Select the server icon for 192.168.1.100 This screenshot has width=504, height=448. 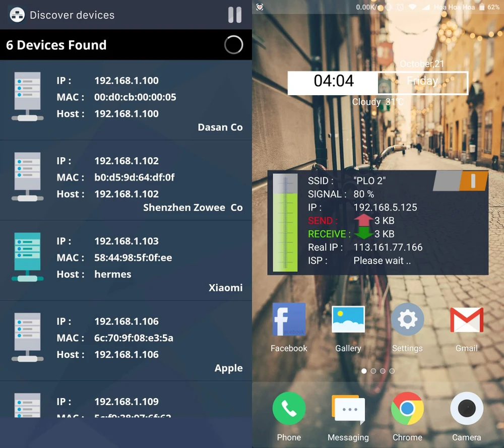[27, 96]
